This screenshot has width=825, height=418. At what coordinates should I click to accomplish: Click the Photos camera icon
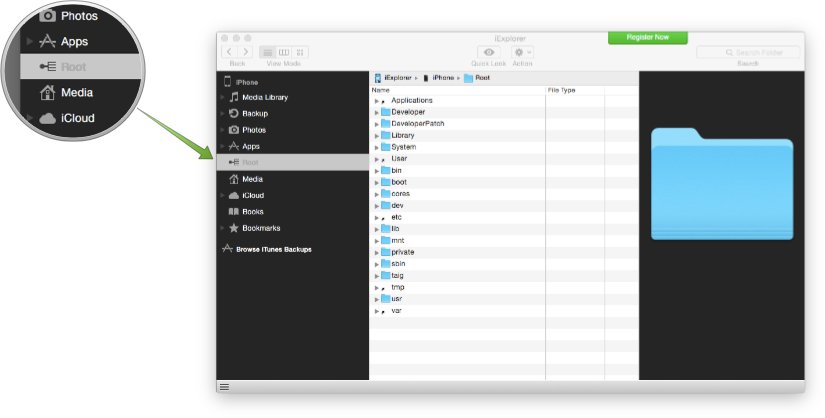[234, 130]
